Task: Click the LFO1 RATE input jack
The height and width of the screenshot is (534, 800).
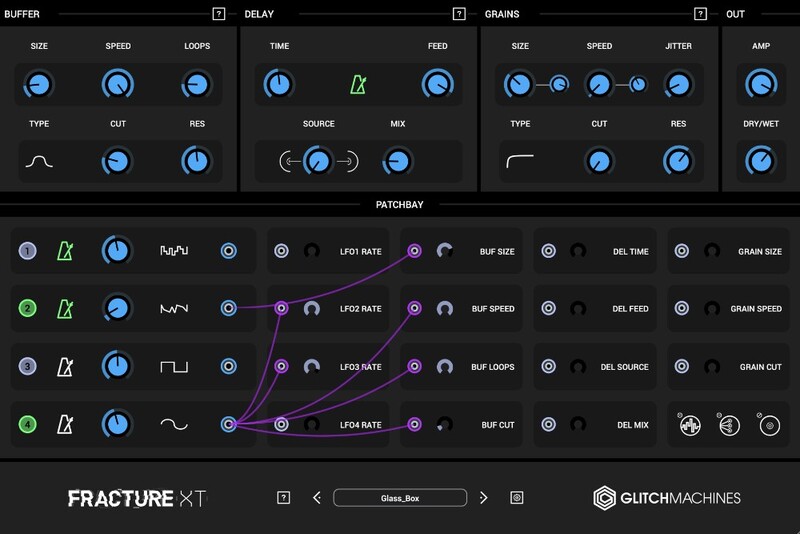Action: [281, 251]
